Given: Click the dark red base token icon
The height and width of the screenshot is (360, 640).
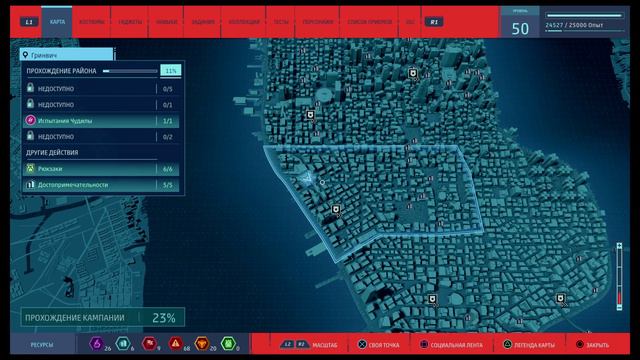Looking at the screenshot, I should (x=149, y=344).
